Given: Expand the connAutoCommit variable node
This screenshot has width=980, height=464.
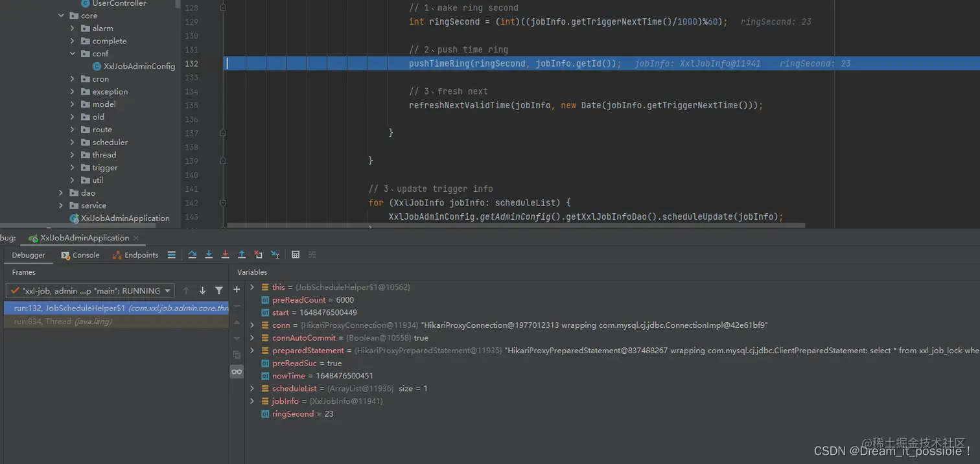Looking at the screenshot, I should pos(252,338).
